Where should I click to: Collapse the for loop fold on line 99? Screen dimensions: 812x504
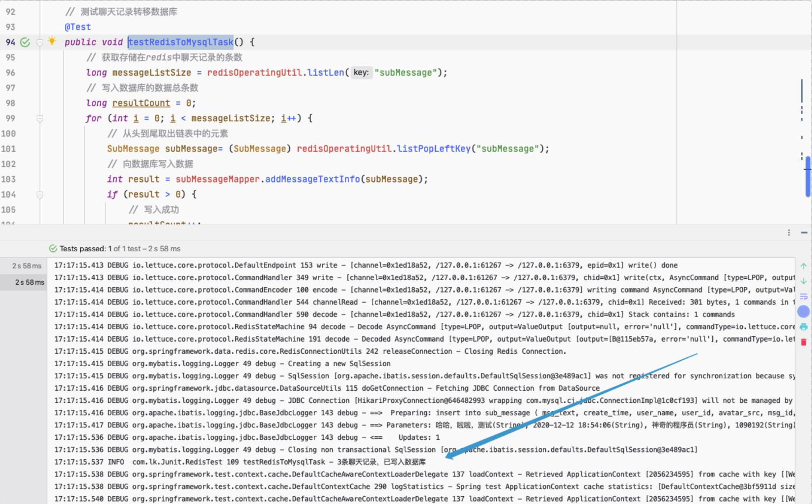40,118
